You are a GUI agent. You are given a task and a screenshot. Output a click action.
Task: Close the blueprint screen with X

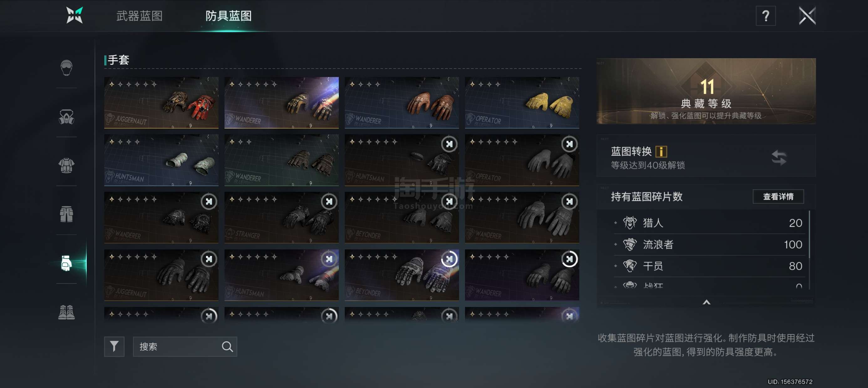[x=807, y=16]
